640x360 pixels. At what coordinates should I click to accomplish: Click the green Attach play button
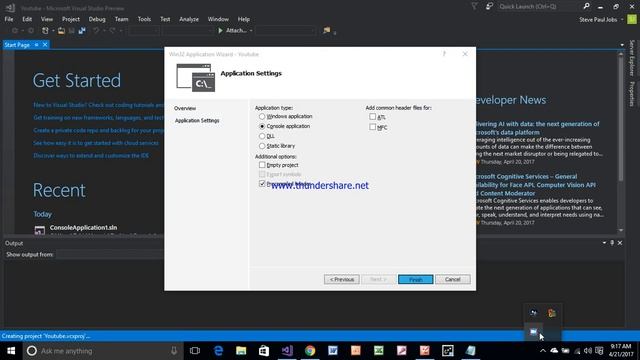tap(220, 31)
